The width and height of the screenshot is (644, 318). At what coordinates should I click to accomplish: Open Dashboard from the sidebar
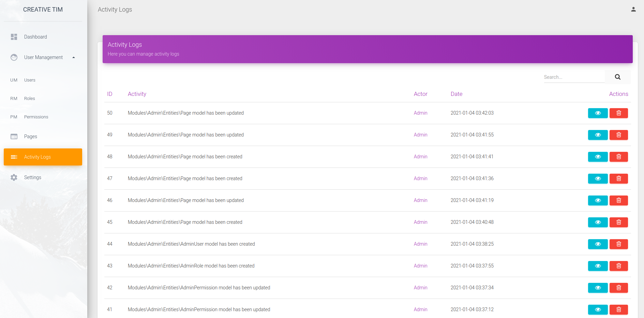coord(43,37)
